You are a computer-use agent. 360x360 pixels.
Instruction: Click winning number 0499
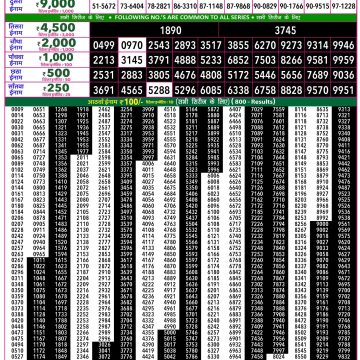pos(104,45)
